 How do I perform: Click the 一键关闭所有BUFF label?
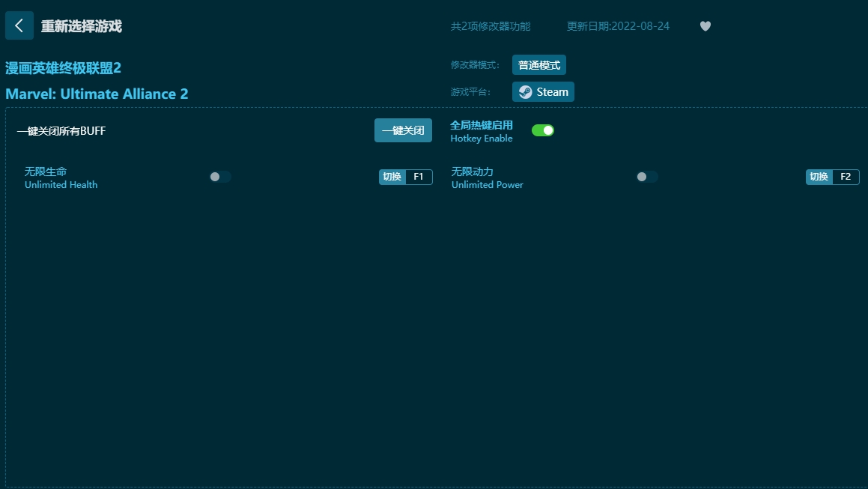(61, 131)
